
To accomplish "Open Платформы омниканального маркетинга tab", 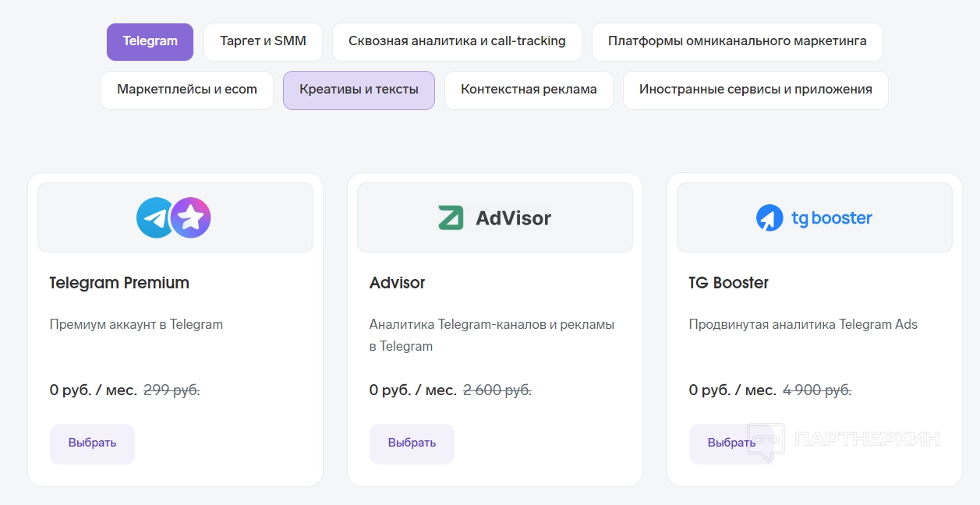I will point(738,41).
